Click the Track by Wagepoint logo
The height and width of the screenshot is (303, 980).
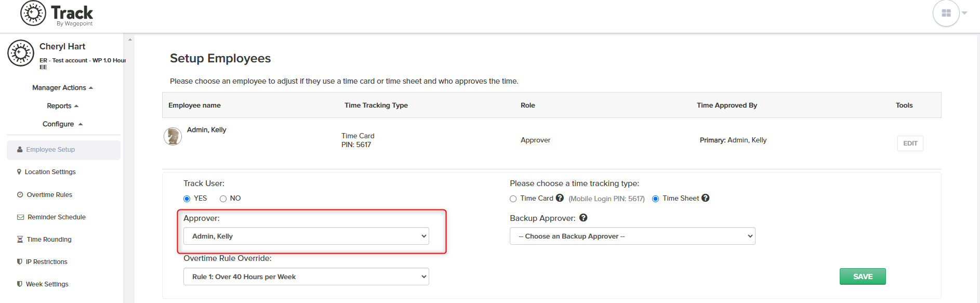coord(57,14)
